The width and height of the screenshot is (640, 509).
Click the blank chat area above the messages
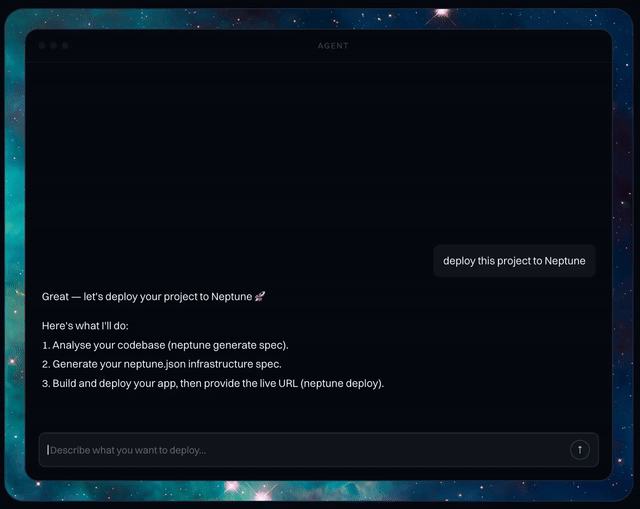point(318,151)
